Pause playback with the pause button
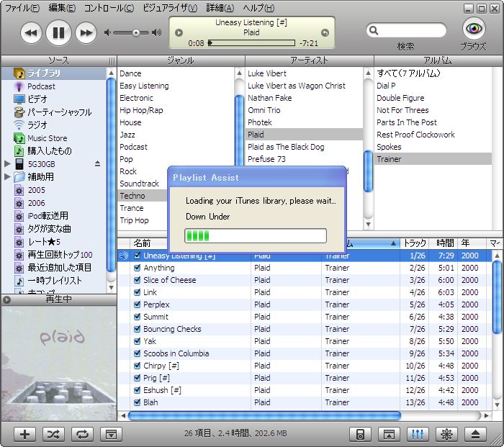 pos(58,32)
